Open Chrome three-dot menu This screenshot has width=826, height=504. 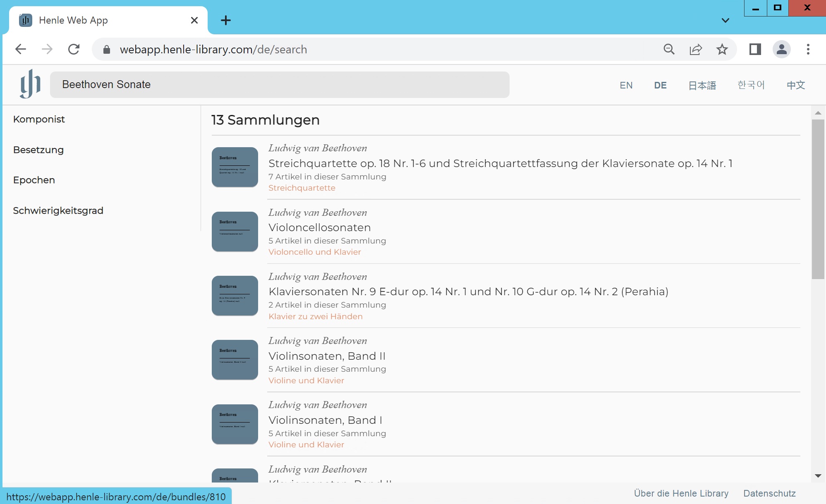coord(808,49)
